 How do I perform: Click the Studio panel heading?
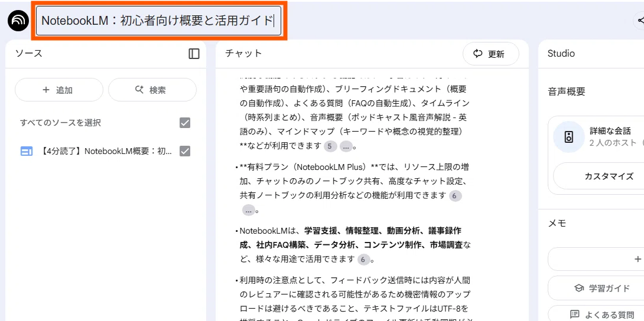(561, 53)
